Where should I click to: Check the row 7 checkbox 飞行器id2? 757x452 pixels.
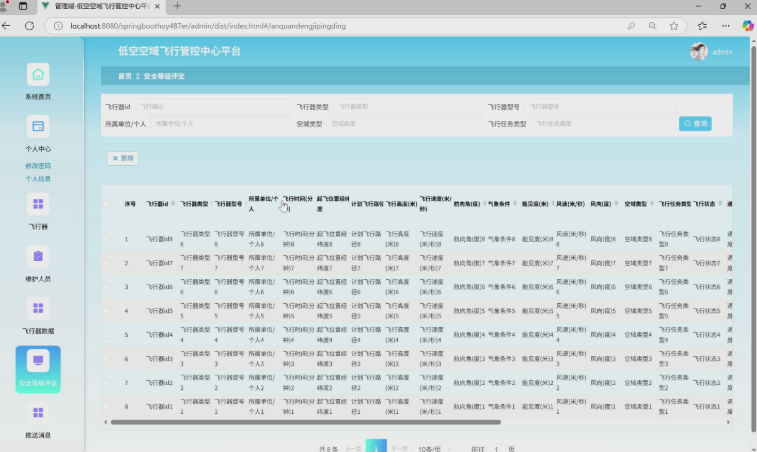(x=106, y=382)
